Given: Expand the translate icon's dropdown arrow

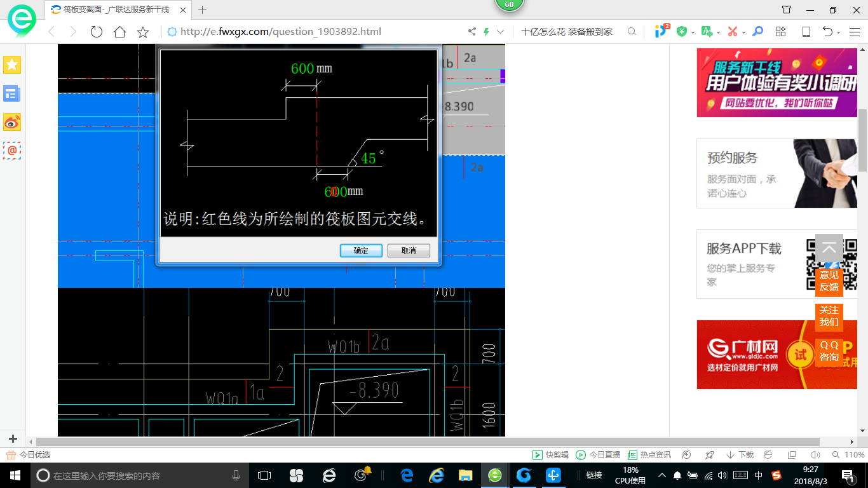Looking at the screenshot, I should tap(718, 32).
